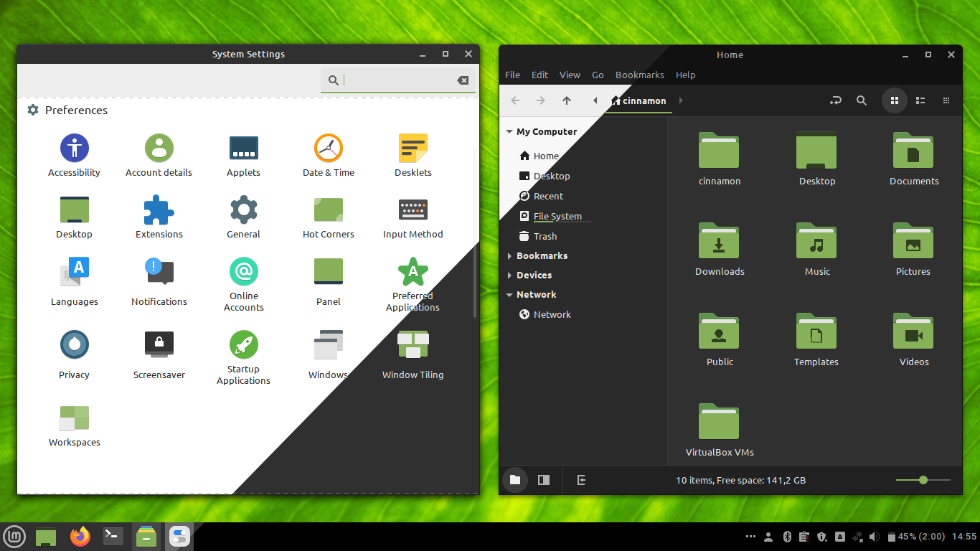Open Preferred Applications settings
Viewport: 980px width, 551px height.
click(x=413, y=285)
